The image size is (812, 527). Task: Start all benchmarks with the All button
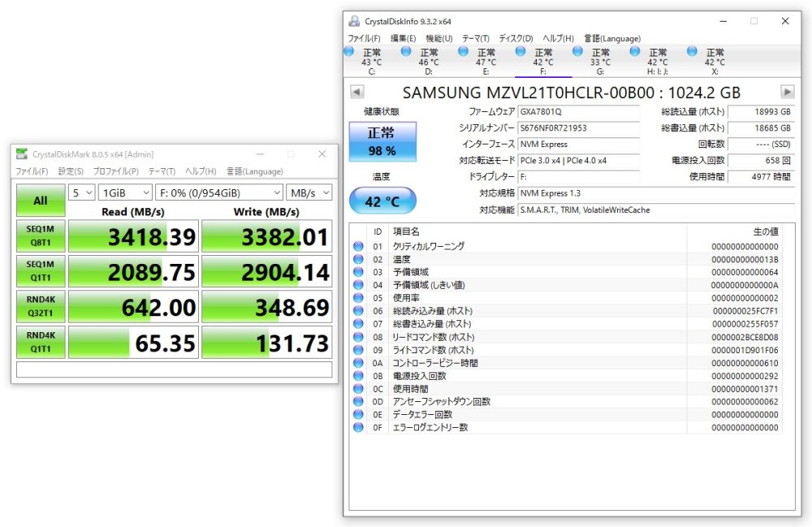point(41,200)
